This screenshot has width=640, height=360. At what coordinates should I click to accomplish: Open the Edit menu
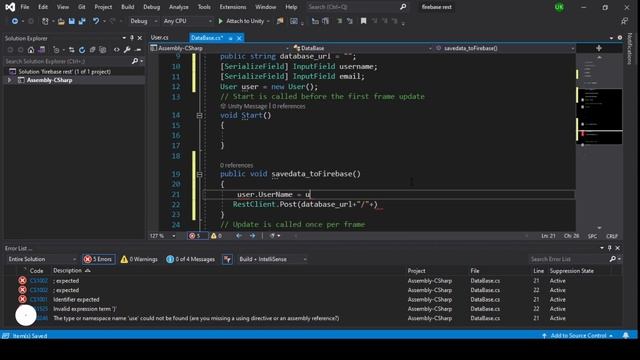click(43, 7)
